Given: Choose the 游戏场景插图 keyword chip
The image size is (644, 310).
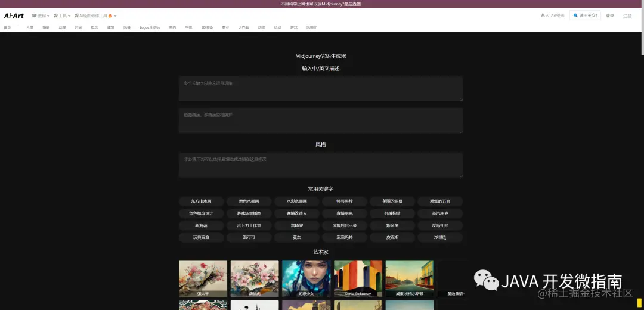Looking at the screenshot, I should (249, 213).
